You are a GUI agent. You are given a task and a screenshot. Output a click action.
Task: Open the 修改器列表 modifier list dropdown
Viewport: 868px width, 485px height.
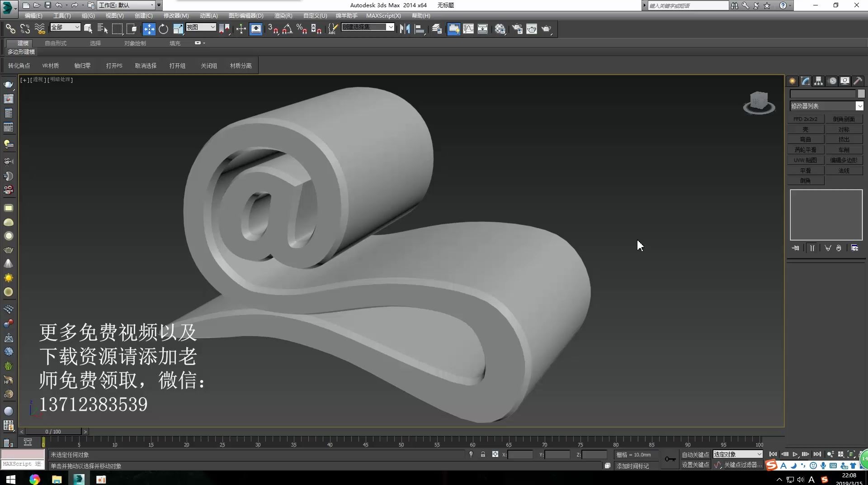[x=860, y=105]
